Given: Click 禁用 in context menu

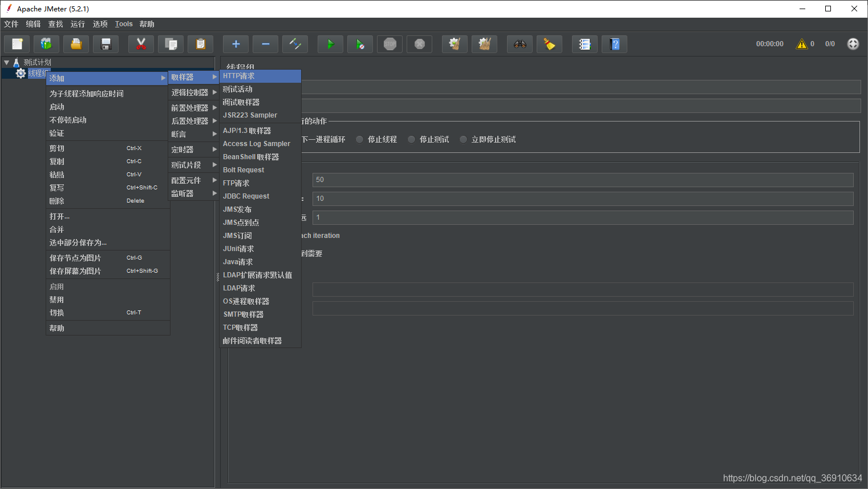Looking at the screenshot, I should 108,300.
